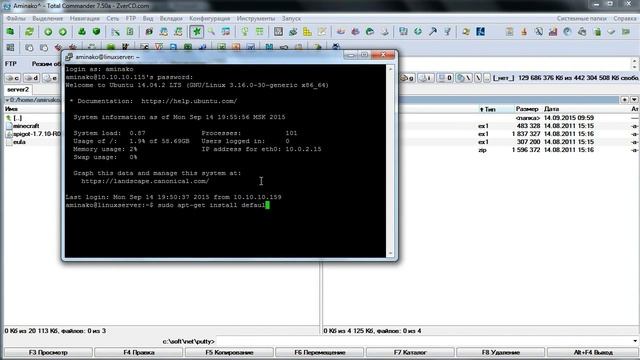Click the F3 Просмотр button
This screenshot has width=640, height=360.
[x=48, y=352]
